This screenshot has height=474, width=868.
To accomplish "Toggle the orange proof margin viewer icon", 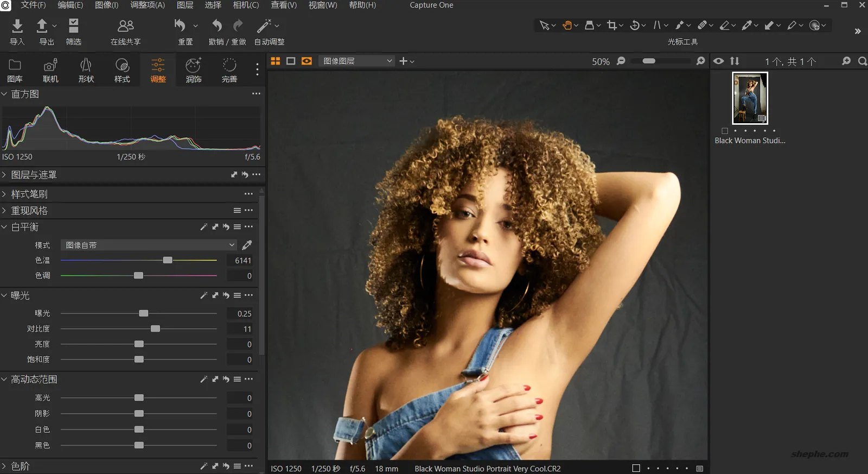I will (x=307, y=61).
